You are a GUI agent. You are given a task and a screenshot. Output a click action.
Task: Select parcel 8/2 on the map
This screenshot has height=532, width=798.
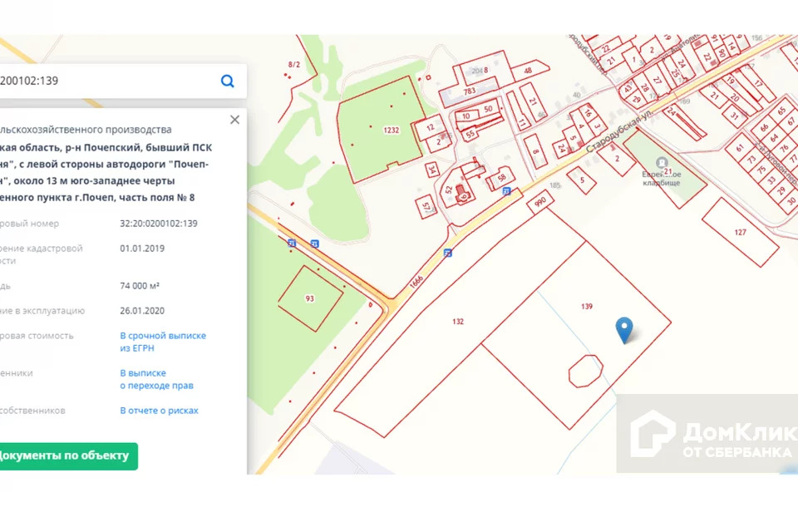pos(294,65)
